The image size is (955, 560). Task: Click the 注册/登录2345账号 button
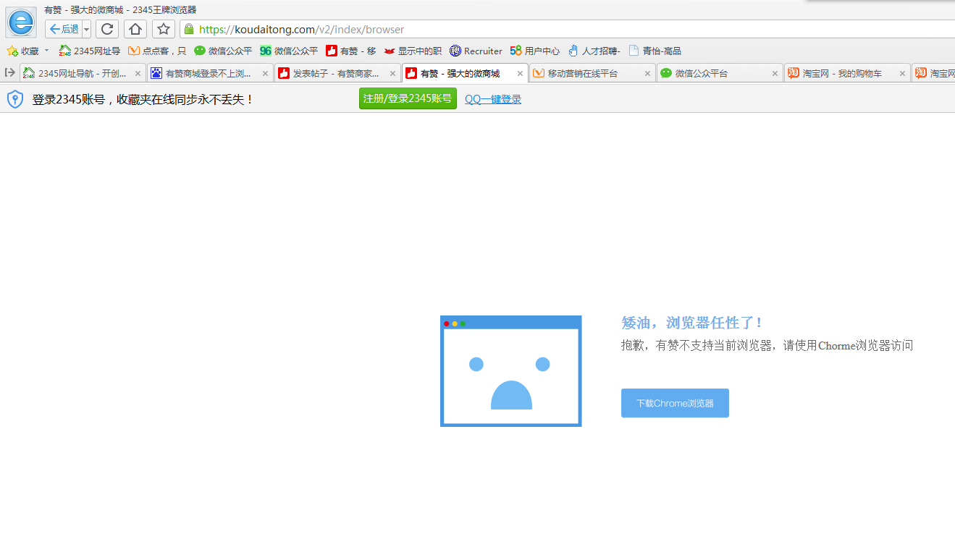click(408, 98)
